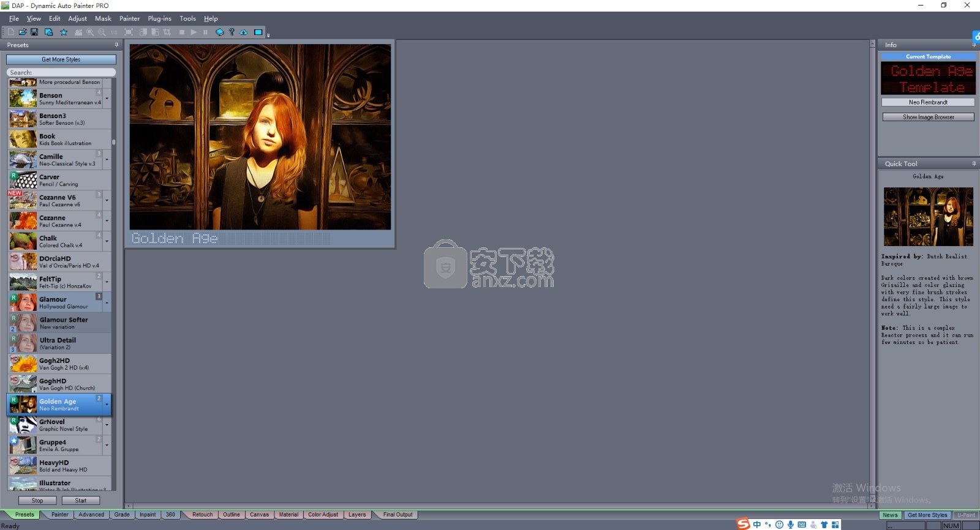The height and width of the screenshot is (530, 980).
Task: Select the Carver Pencil / Carving preset
Action: [x=59, y=180]
